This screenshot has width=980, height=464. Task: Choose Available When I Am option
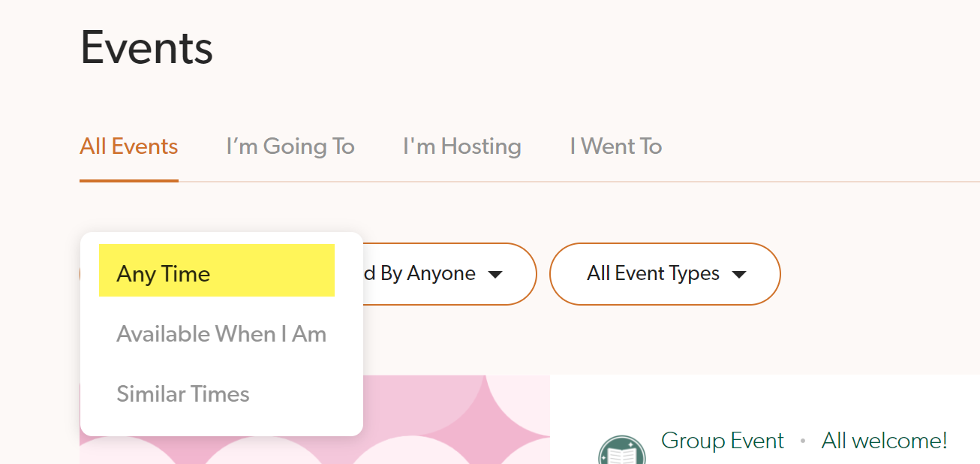point(221,333)
